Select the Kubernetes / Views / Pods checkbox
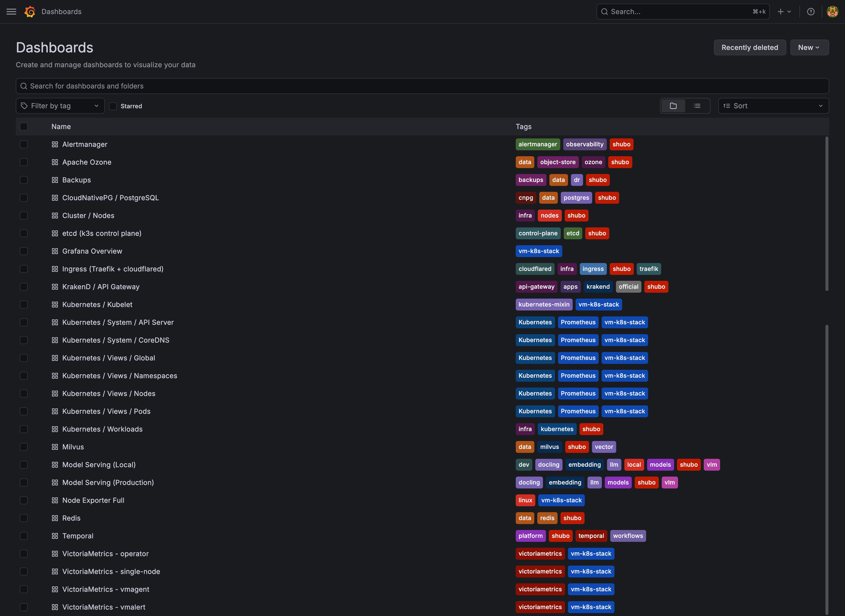The width and height of the screenshot is (845, 616). 24,411
